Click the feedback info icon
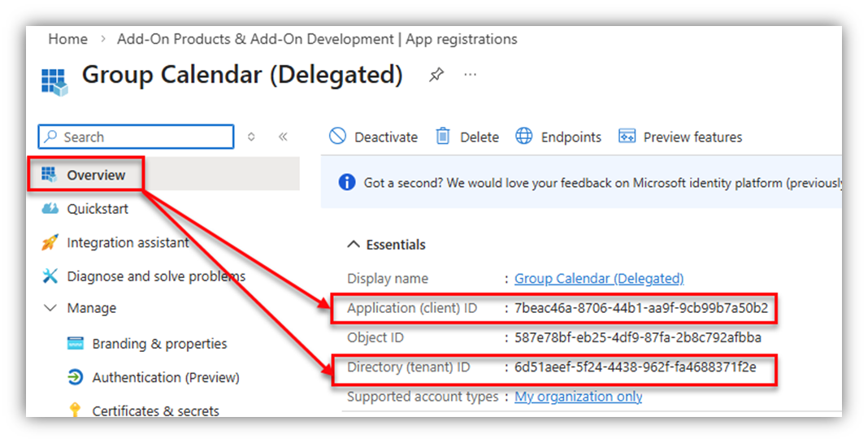 tap(347, 182)
